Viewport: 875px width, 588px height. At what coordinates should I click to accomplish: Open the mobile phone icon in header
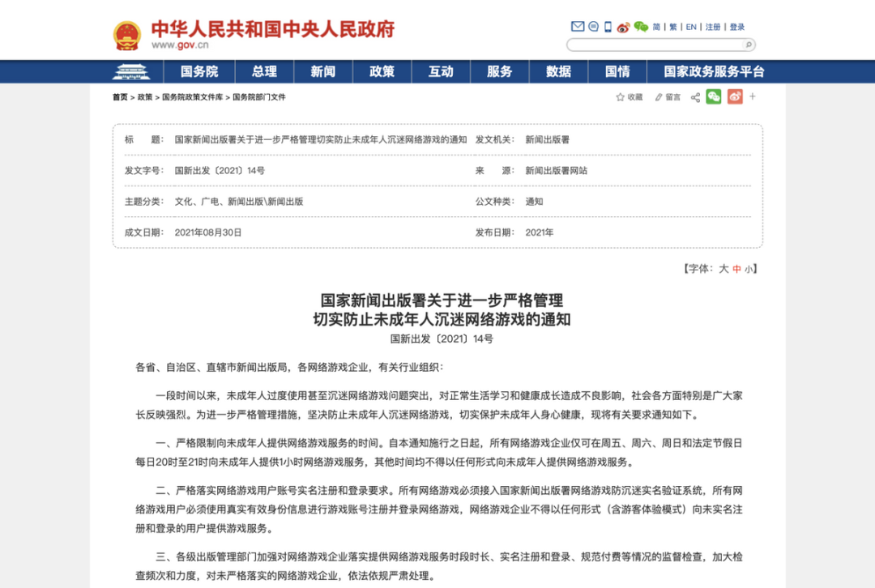608,26
